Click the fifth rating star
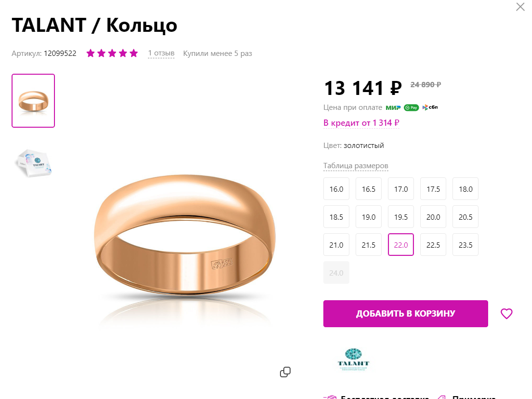 [133, 53]
